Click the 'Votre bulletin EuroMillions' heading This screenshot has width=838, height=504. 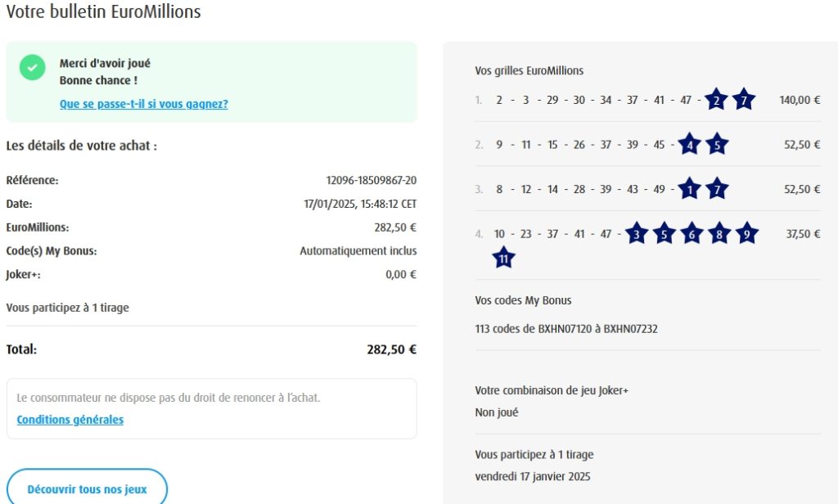103,12
